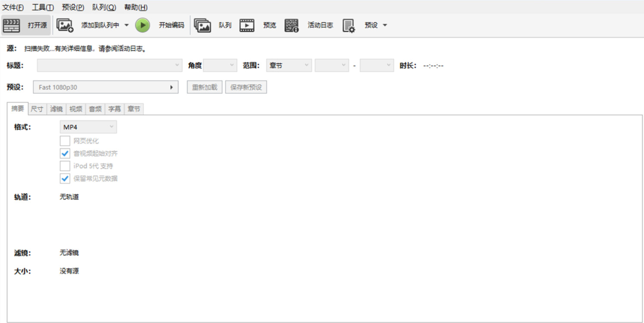Click the 保存新预设 button
Viewport: 644px width, 323px height.
point(246,87)
